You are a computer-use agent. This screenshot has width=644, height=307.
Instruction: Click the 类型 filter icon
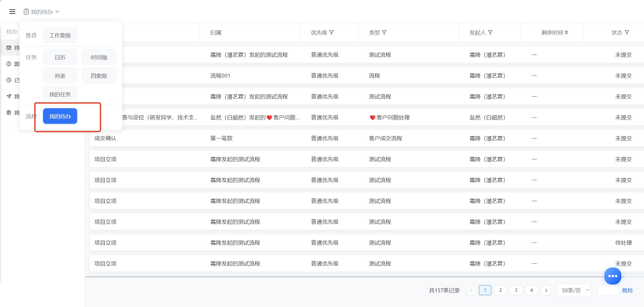(384, 32)
